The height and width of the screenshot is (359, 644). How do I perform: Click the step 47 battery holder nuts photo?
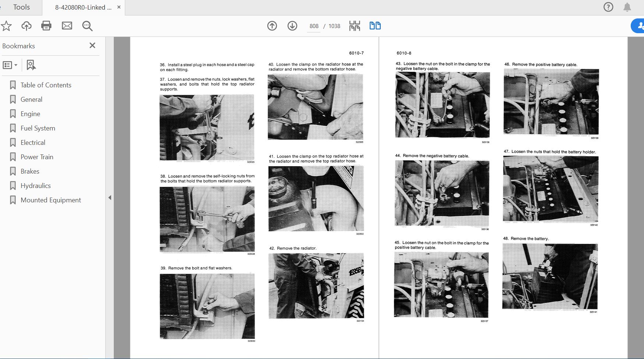click(x=551, y=189)
